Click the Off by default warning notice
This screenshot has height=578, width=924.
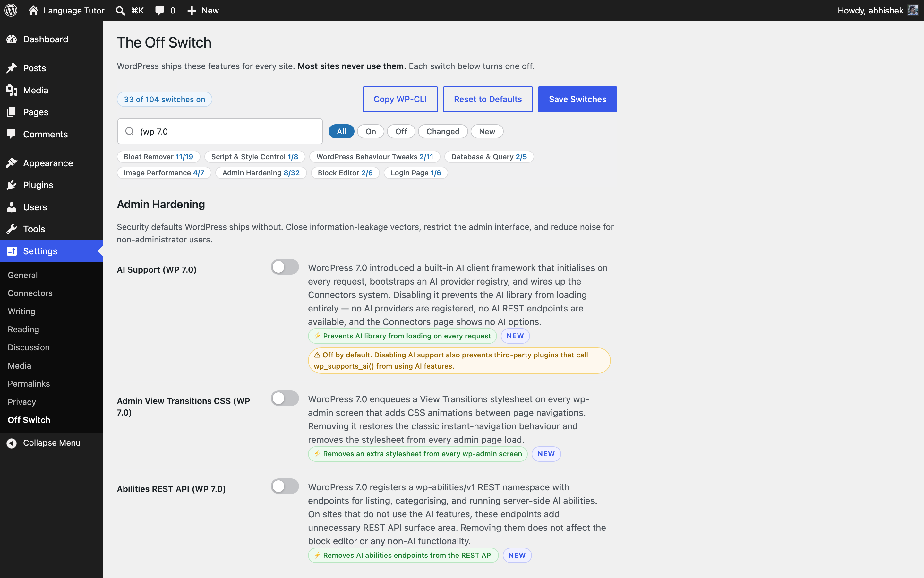(459, 361)
